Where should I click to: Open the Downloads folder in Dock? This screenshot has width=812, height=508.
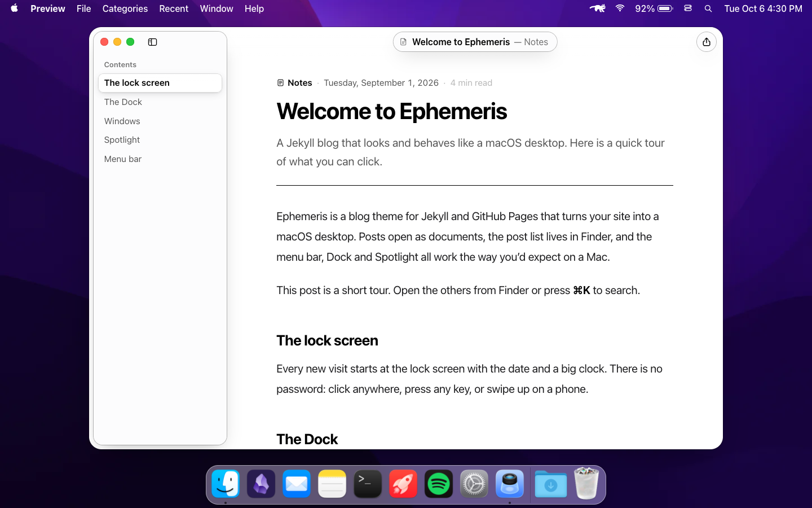(551, 484)
